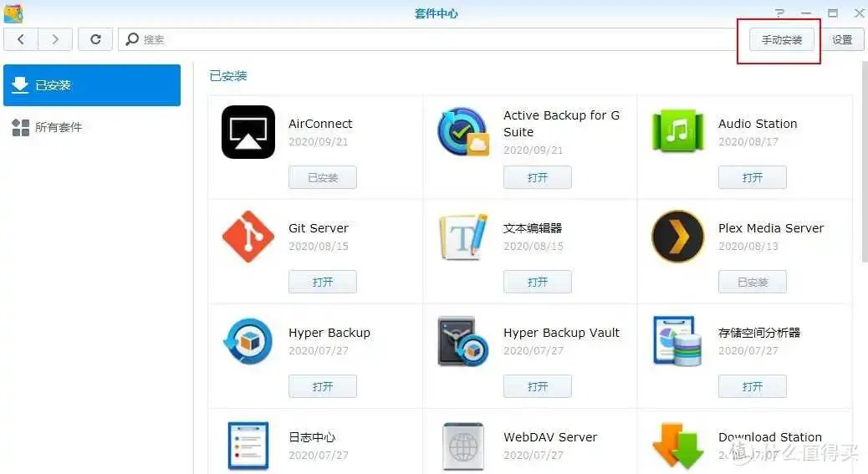Screen dimensions: 868x474
Task: Click the Hyper Backup package name
Action: (329, 333)
